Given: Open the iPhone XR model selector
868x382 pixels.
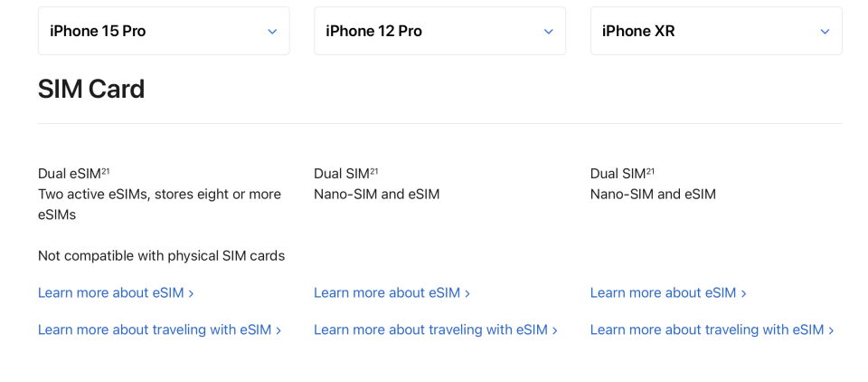Looking at the screenshot, I should click(716, 31).
